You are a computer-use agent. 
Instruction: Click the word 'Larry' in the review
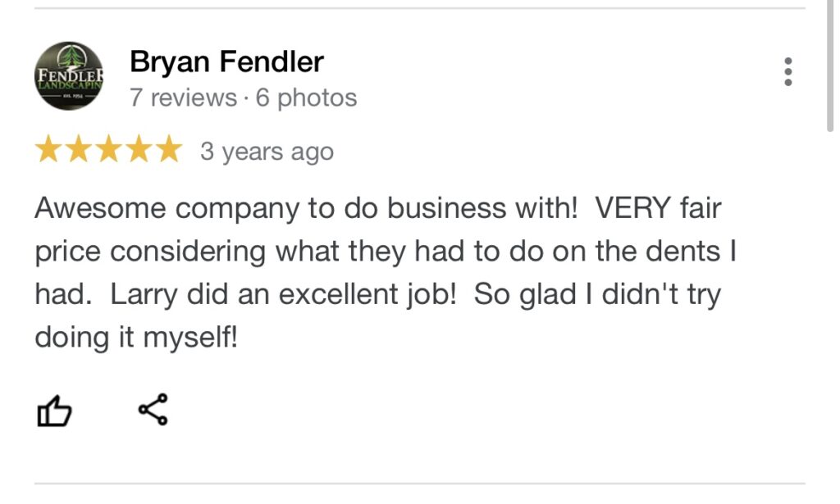click(144, 295)
